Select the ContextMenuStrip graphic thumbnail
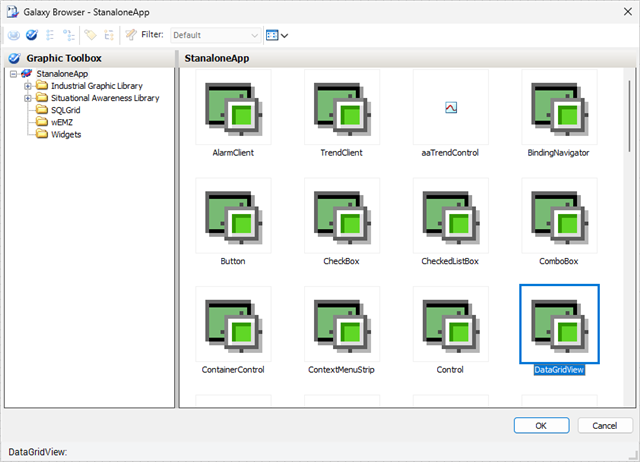Screen dimensions: 640x462 tap(342, 324)
